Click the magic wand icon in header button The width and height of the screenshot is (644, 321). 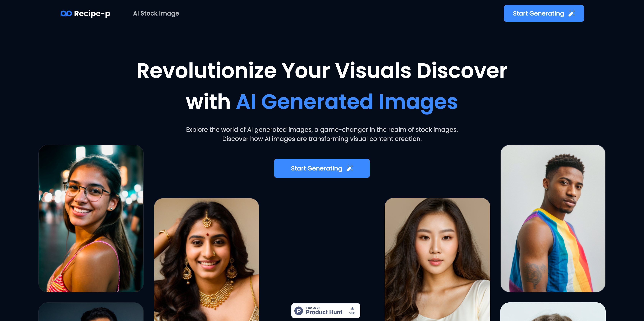[572, 13]
